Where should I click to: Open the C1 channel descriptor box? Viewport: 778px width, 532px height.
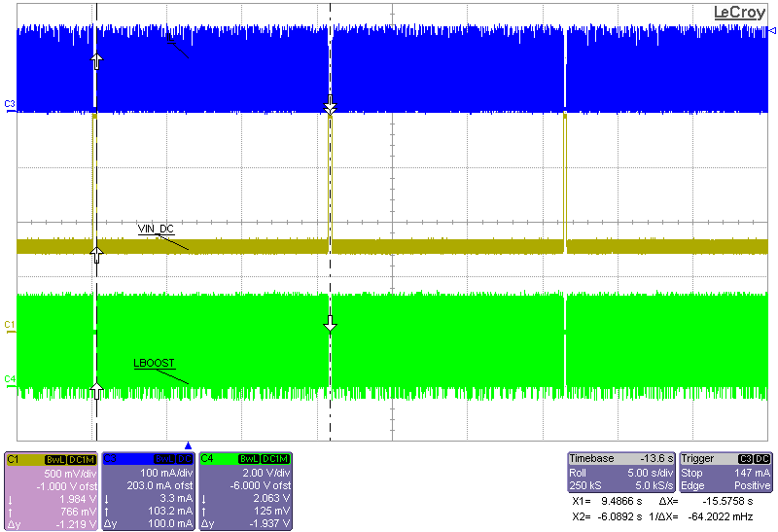[x=51, y=491]
